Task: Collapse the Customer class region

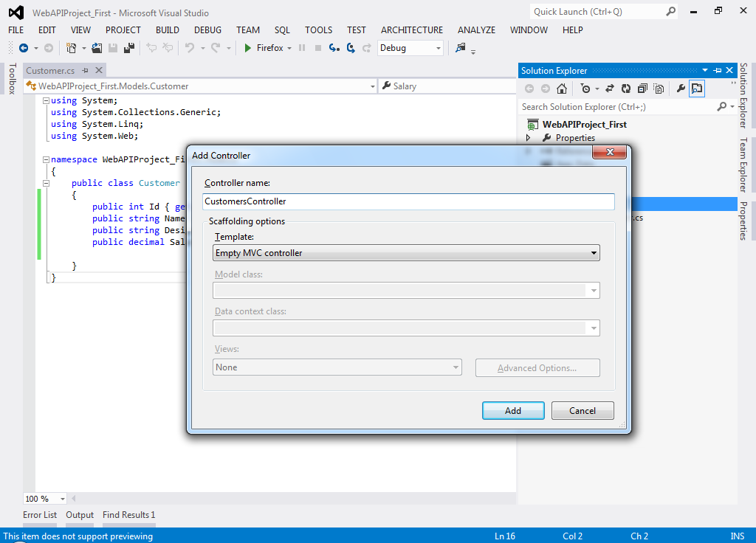Action: [x=46, y=183]
